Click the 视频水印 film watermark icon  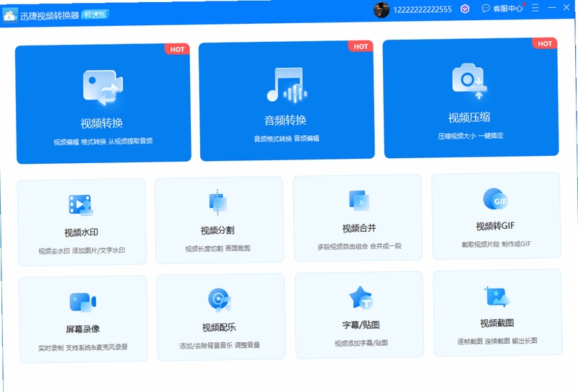81,204
